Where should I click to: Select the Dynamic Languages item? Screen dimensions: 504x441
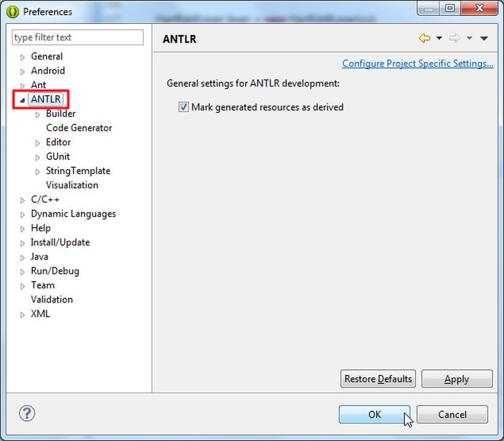click(73, 213)
